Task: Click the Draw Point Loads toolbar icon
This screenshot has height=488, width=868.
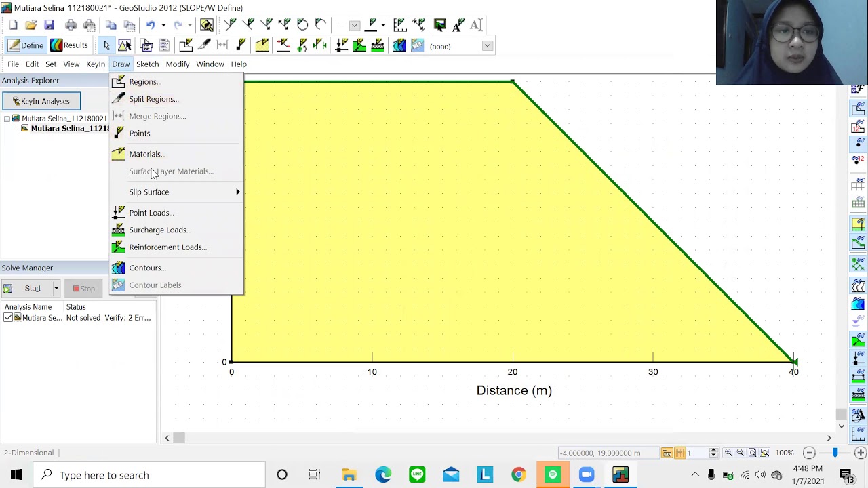Action: (342, 45)
